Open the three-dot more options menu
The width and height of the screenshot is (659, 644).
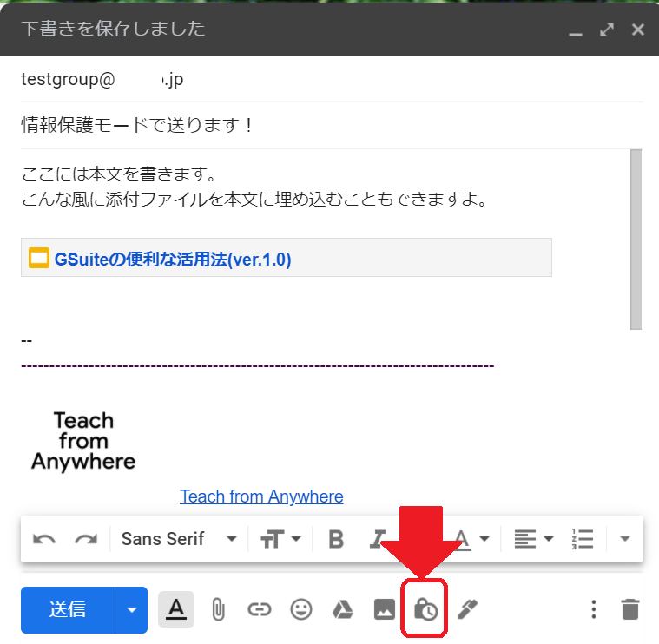pos(593,609)
